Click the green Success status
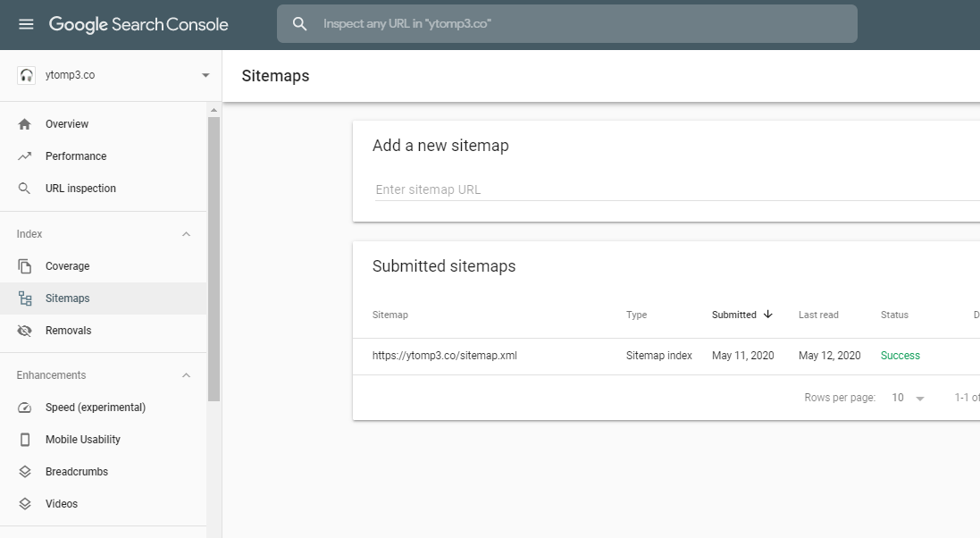 coord(900,356)
